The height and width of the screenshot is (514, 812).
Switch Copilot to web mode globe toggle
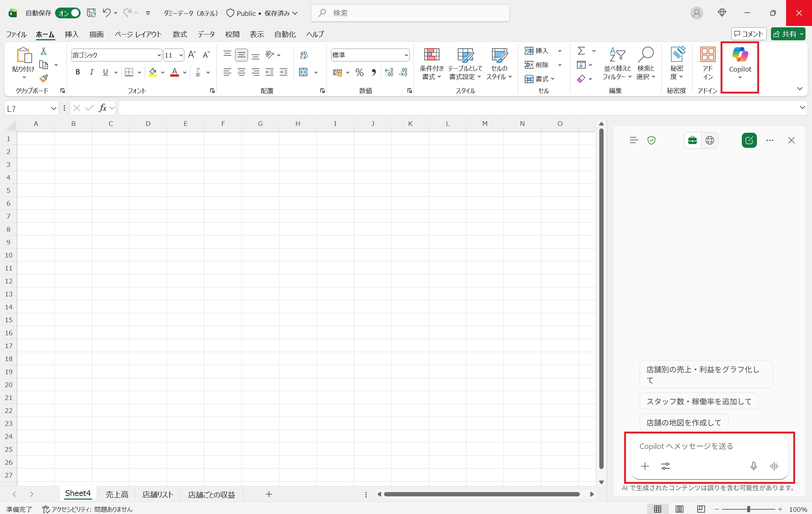point(709,140)
